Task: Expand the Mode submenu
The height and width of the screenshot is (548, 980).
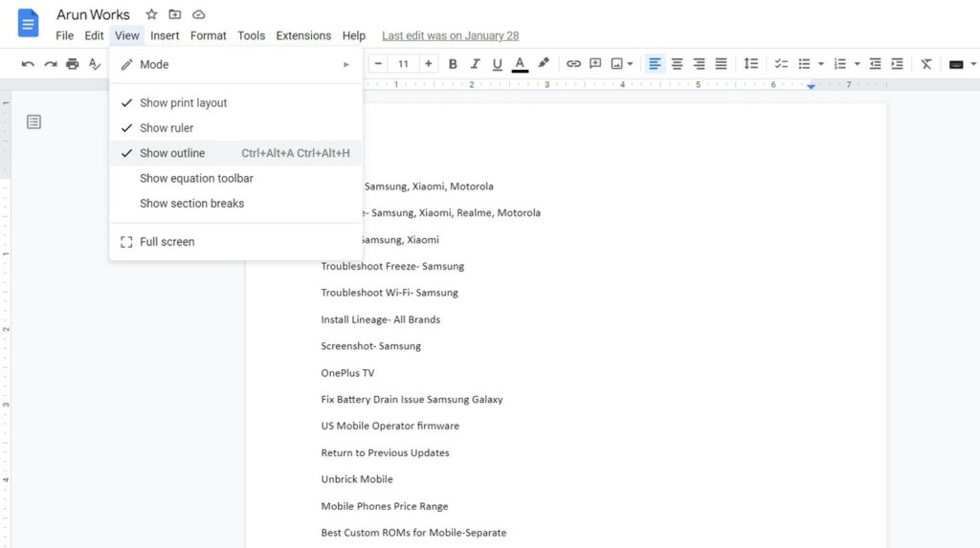Action: (x=235, y=64)
